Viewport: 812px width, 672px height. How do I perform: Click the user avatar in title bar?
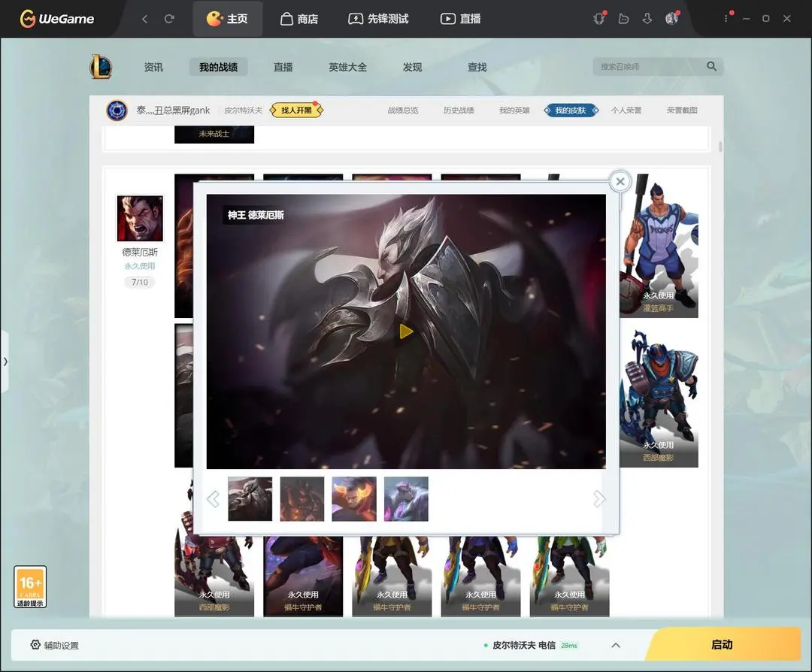click(671, 19)
